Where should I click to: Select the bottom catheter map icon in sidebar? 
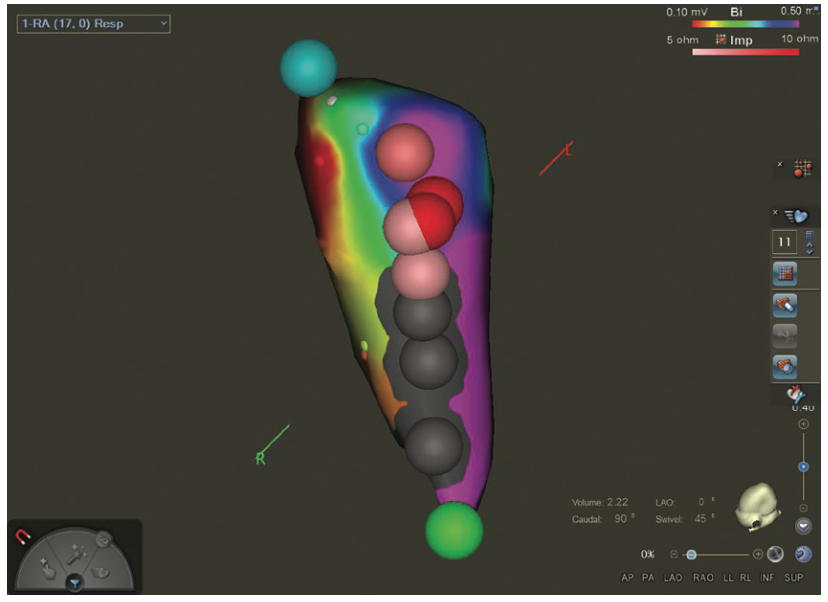click(x=784, y=366)
